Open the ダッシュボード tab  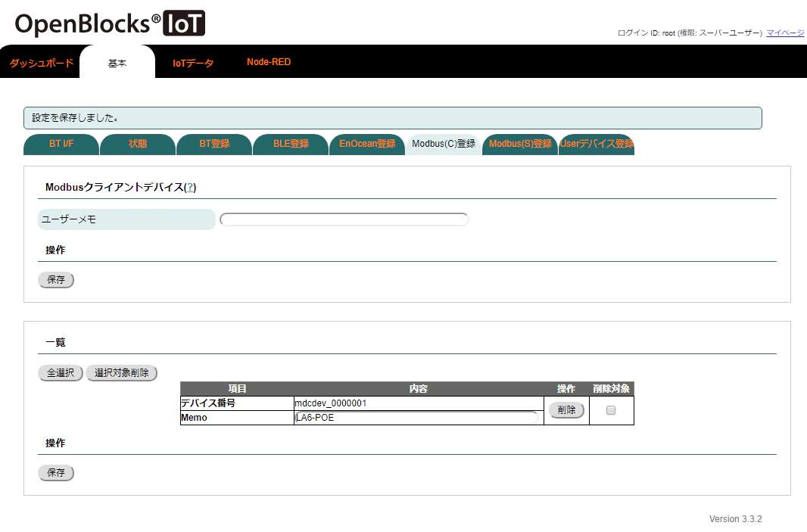(x=41, y=63)
